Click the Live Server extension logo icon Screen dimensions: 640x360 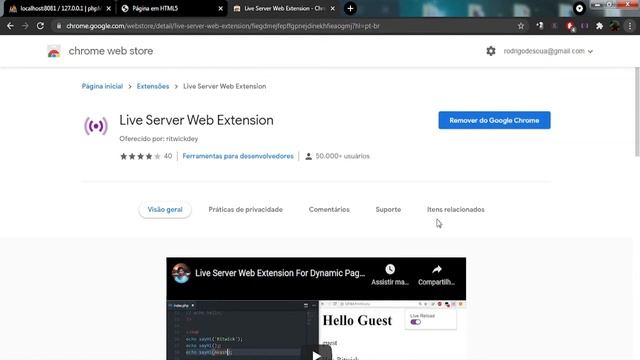click(96, 126)
